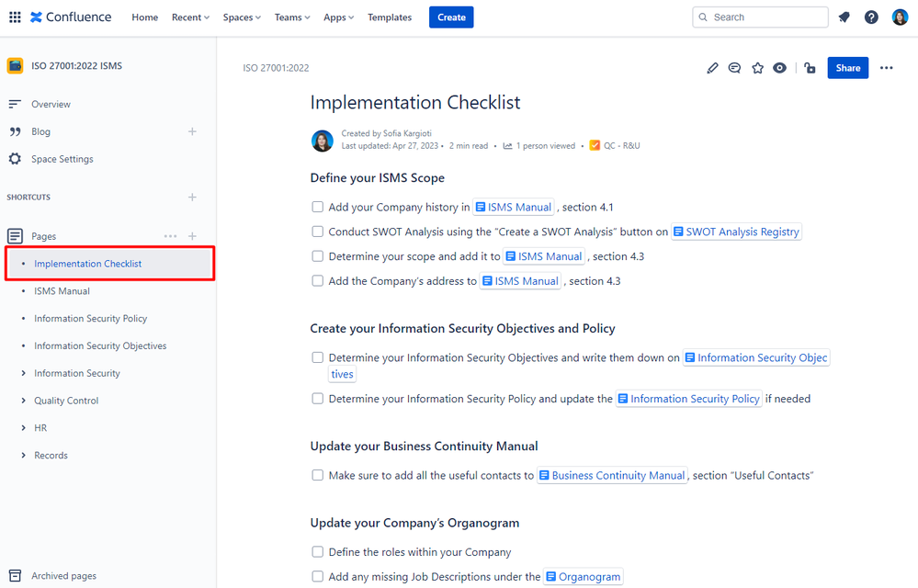Image resolution: width=918 pixels, height=588 pixels.
Task: Open the ISMS Manual link in section 4.1
Action: point(514,207)
